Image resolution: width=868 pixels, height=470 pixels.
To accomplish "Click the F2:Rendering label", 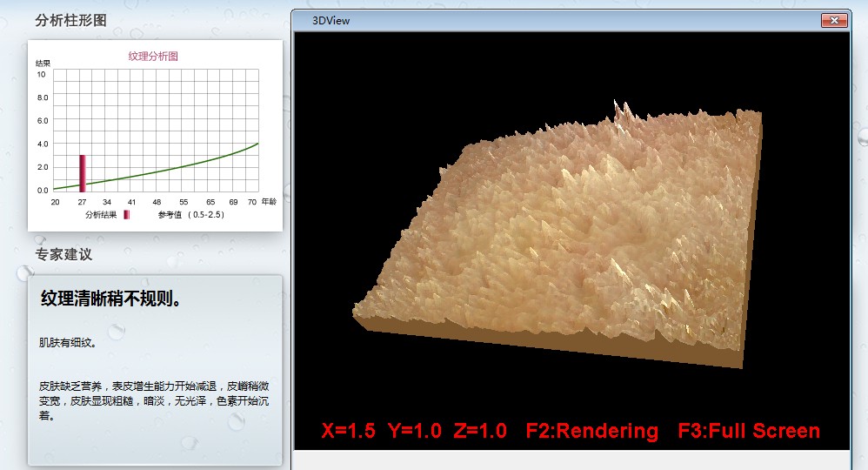I will click(x=591, y=431).
